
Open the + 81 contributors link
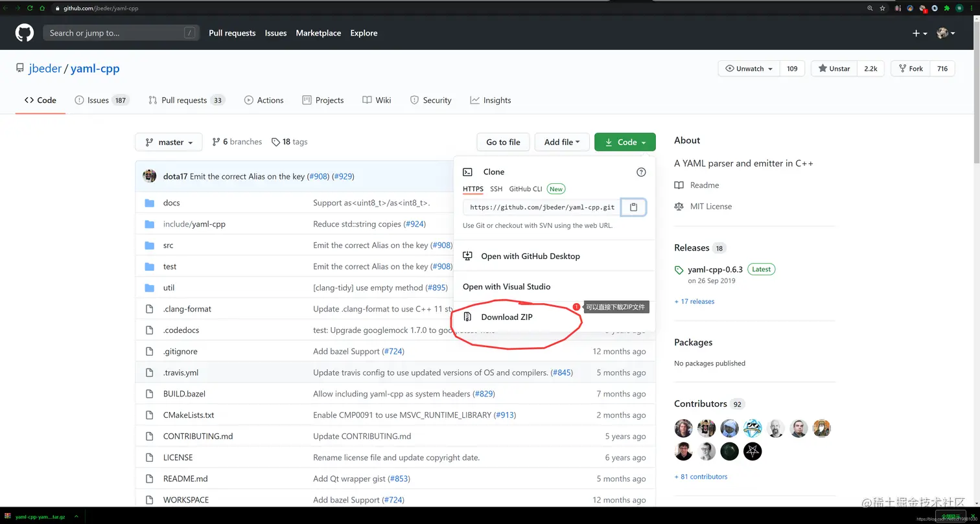click(701, 477)
